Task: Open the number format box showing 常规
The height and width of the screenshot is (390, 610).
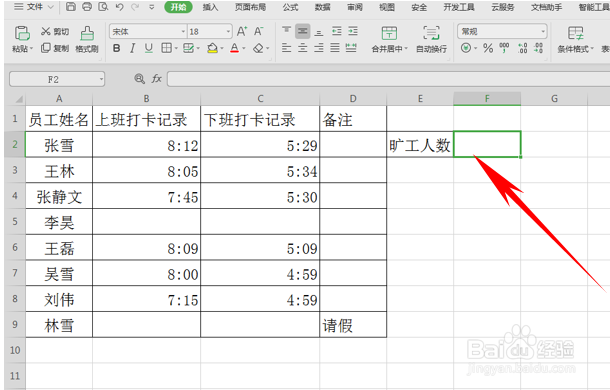Action: pos(502,32)
